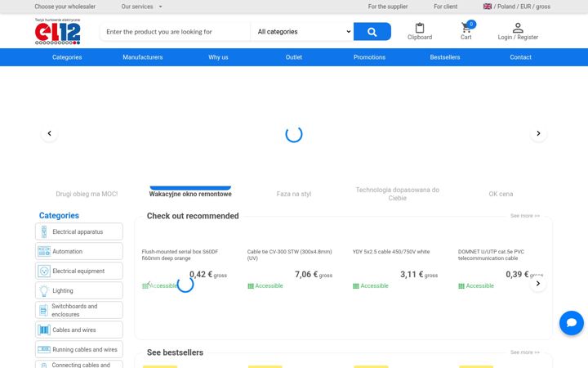Go to previous banner slide arrow
Viewport: 588px width, 368px height.
(50, 133)
